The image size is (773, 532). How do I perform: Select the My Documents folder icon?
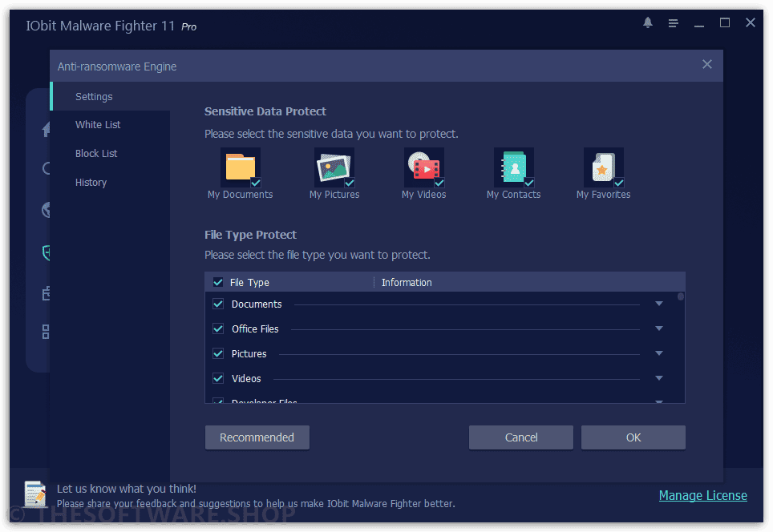tap(240, 167)
